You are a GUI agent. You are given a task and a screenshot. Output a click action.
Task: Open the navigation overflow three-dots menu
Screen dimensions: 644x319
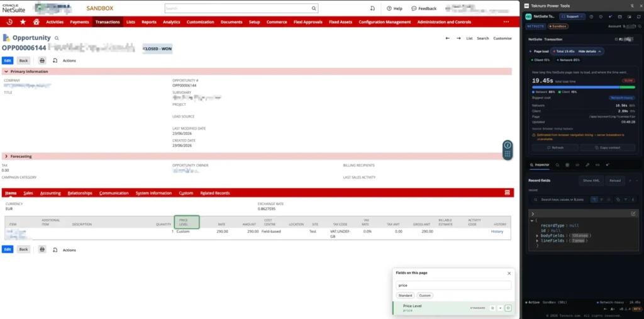[x=506, y=22]
